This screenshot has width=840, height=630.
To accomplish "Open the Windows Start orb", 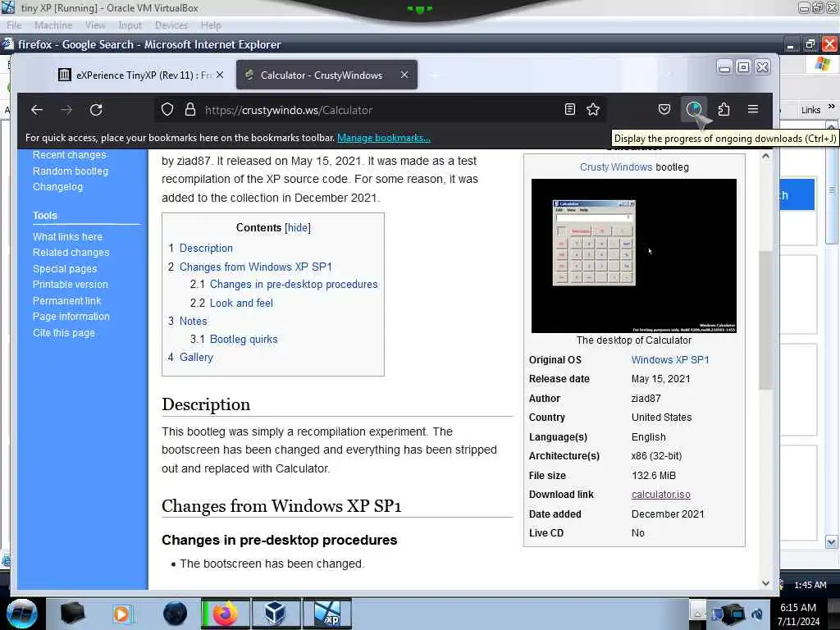I will pyautogui.click(x=22, y=614).
